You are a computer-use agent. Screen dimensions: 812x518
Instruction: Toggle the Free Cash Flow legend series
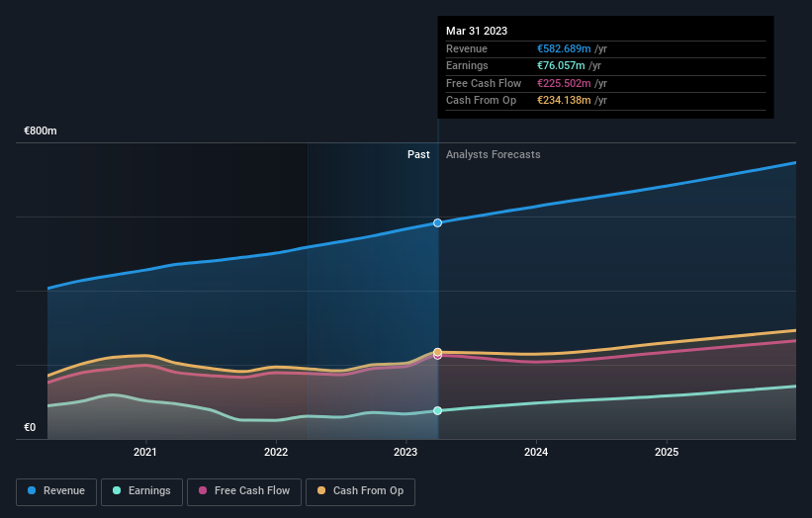pyautogui.click(x=244, y=491)
